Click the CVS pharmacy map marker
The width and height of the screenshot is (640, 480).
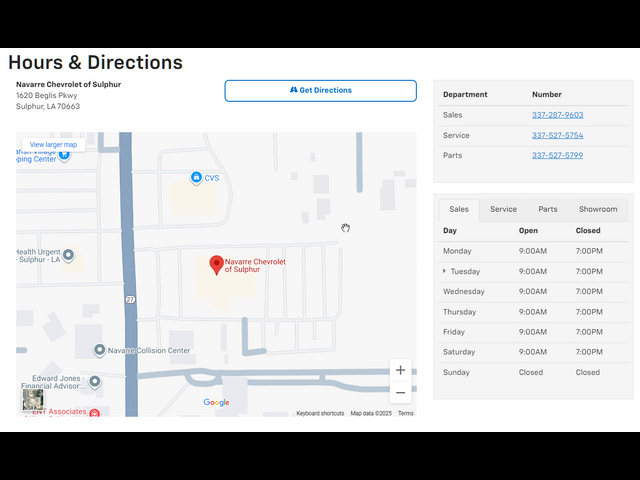click(196, 178)
